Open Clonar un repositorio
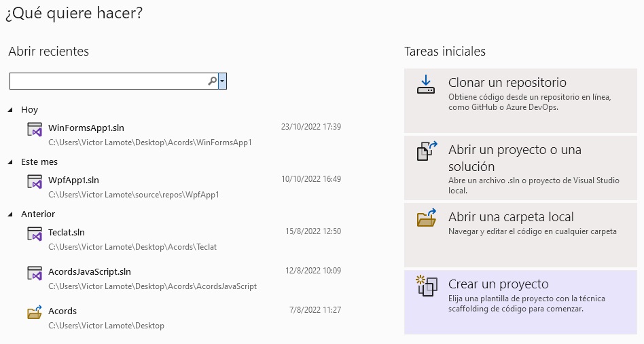The height and width of the screenshot is (344, 644). coord(520,101)
